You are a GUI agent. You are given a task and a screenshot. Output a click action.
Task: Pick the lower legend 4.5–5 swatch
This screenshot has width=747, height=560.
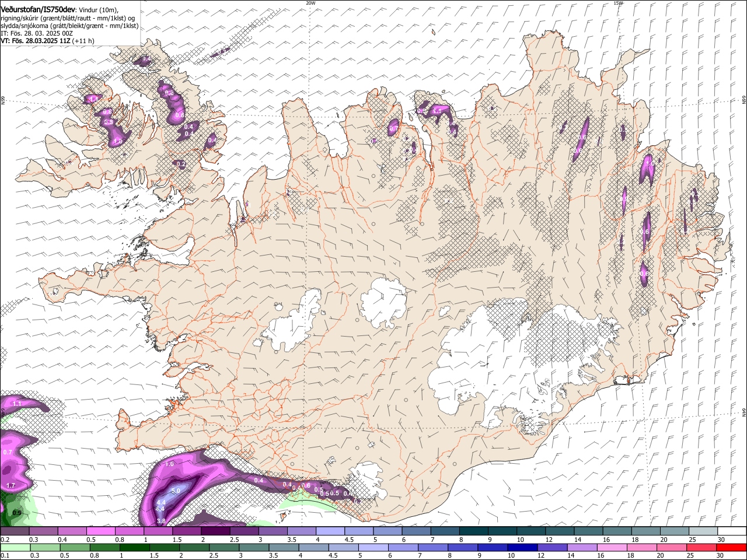[344, 547]
